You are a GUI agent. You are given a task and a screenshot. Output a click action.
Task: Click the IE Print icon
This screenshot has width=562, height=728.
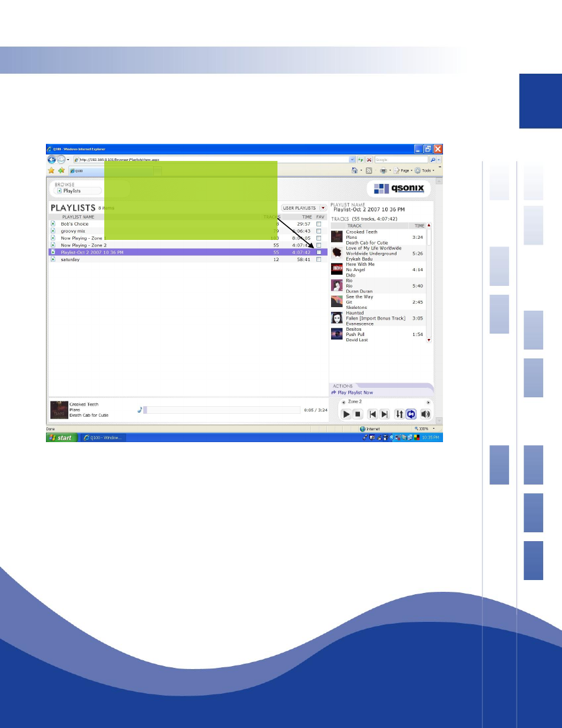click(x=383, y=170)
